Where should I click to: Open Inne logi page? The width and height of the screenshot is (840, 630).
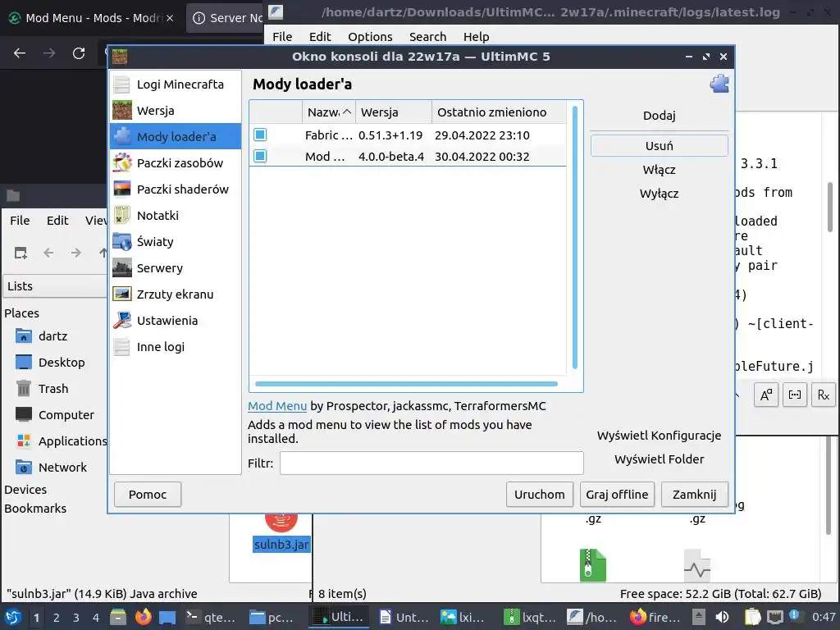pyautogui.click(x=176, y=347)
